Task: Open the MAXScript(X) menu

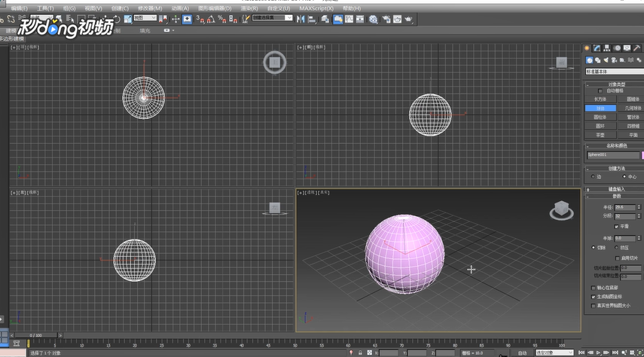Action: pyautogui.click(x=316, y=8)
